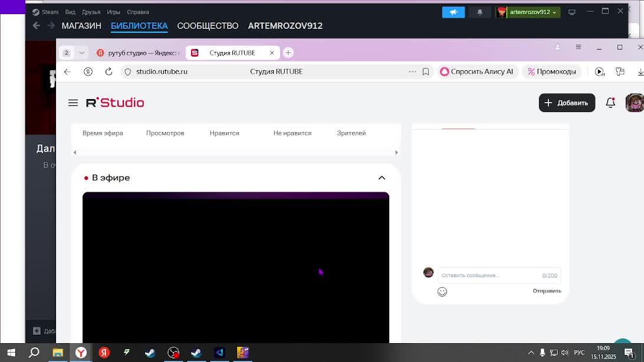644x362 pixels.
Task: Open ARTEMROZOV912 profile section in Steam
Action: pos(285,25)
